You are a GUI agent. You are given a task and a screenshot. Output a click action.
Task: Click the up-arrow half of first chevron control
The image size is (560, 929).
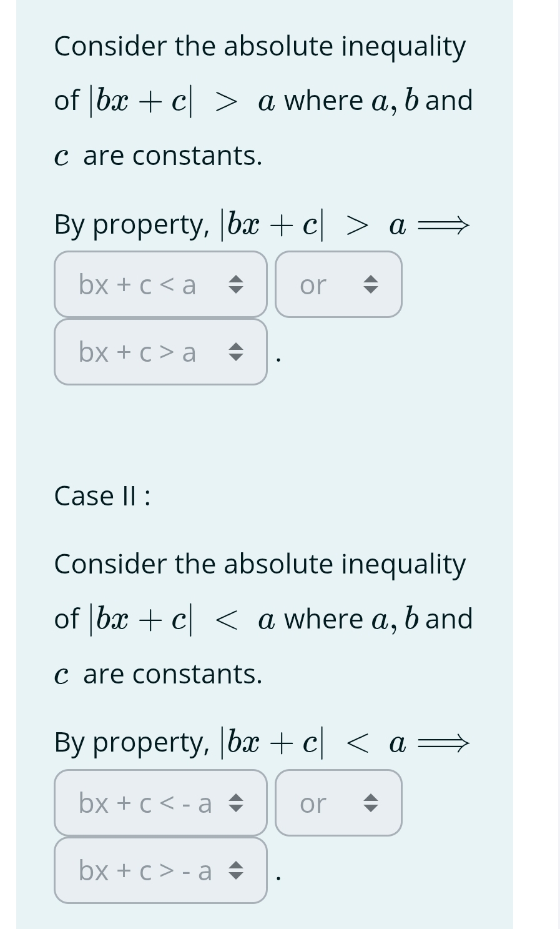(237, 279)
